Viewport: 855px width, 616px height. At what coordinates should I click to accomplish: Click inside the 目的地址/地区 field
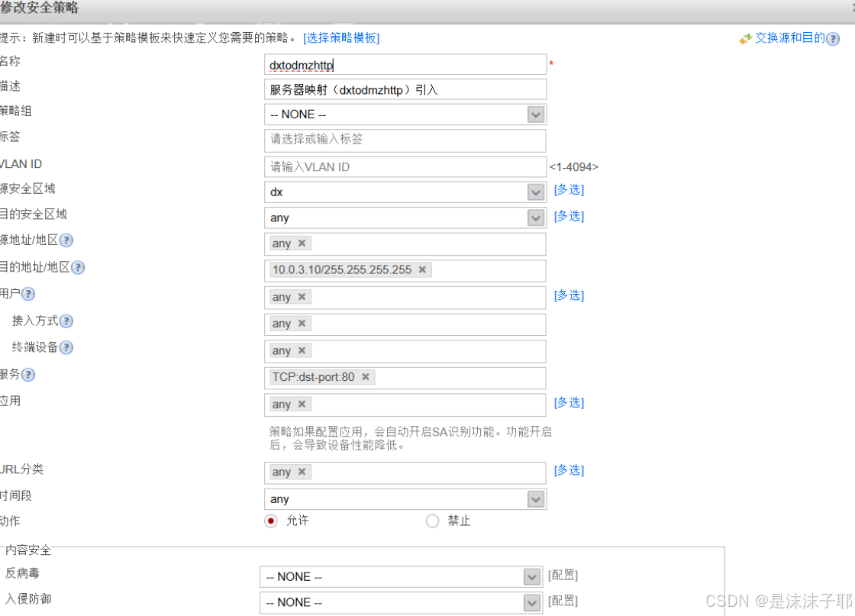(x=405, y=270)
